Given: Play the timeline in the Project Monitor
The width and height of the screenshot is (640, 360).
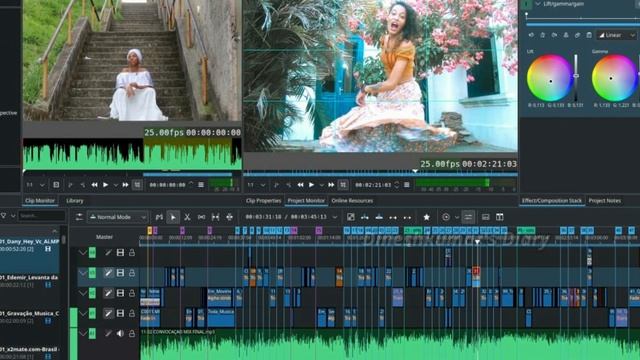Looking at the screenshot, I should click(x=311, y=185).
